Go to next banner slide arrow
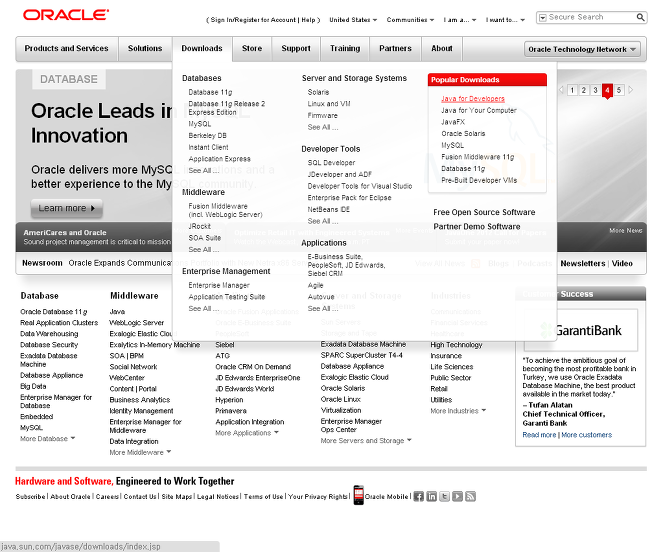 point(630,90)
